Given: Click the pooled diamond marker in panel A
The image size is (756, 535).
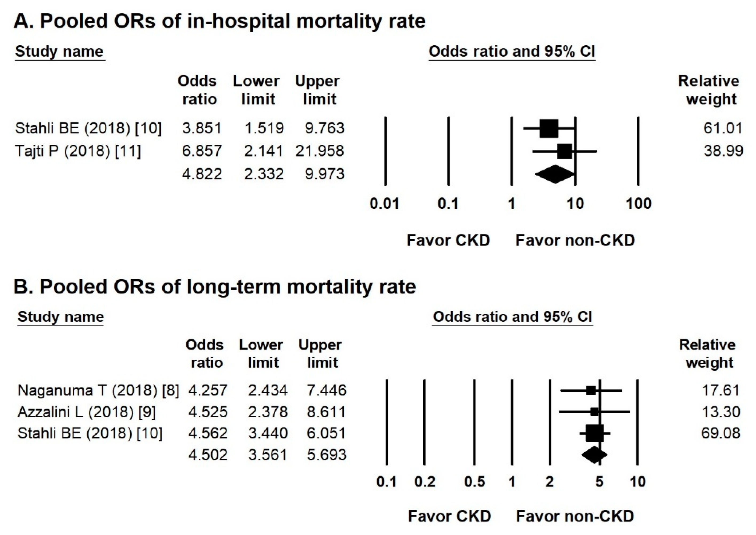Looking at the screenshot, I should click(555, 174).
